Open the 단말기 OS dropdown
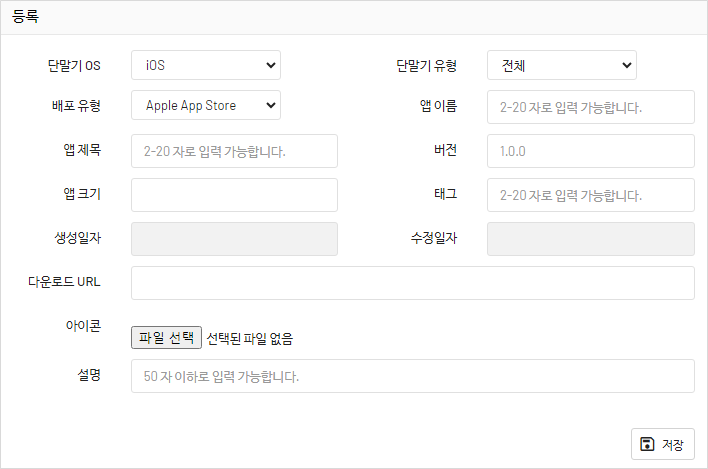The height and width of the screenshot is (469, 708). point(206,66)
